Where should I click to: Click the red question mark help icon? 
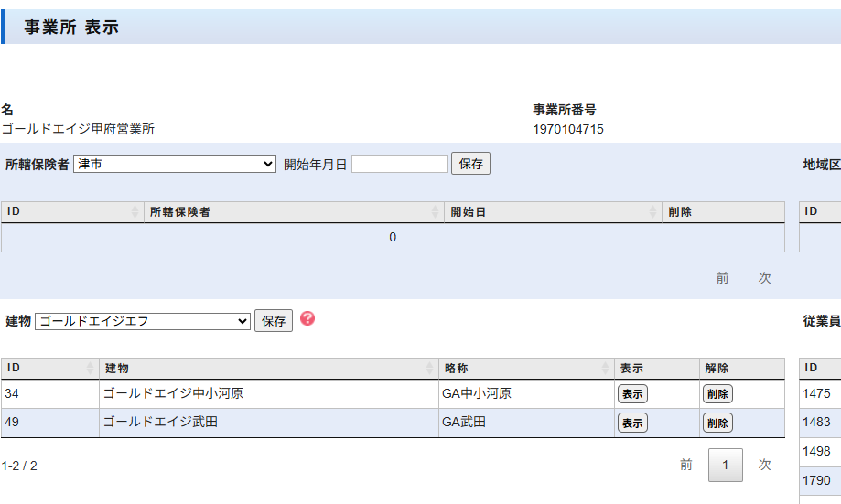307,318
